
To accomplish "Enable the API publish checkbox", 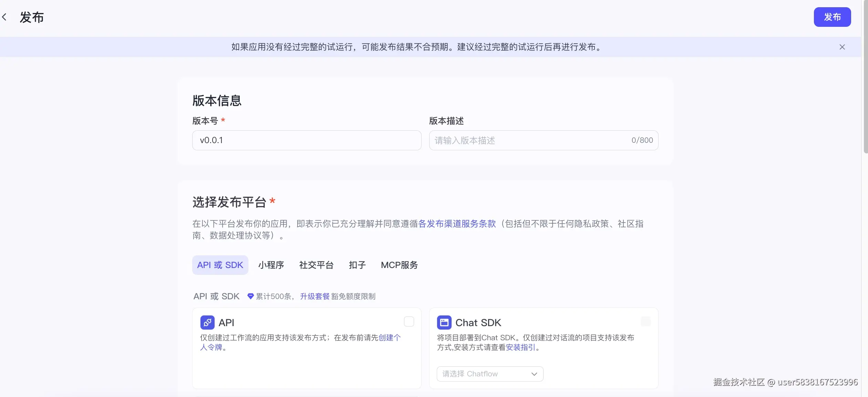I will 409,321.
